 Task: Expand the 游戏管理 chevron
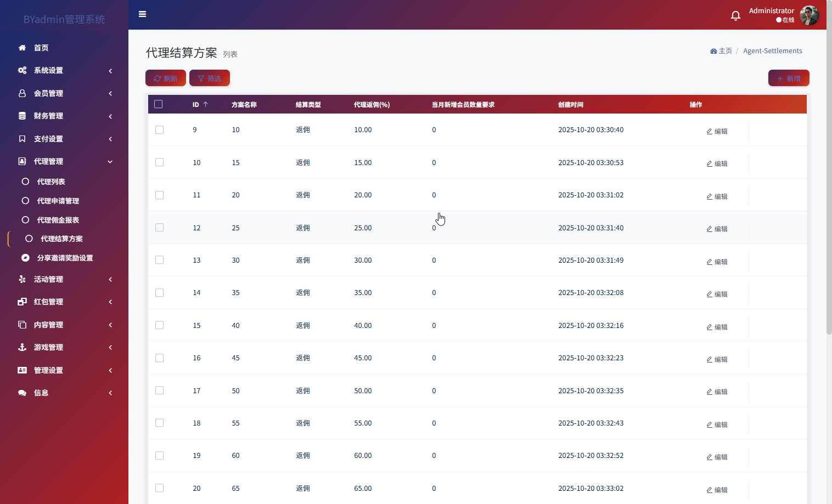[x=110, y=348]
